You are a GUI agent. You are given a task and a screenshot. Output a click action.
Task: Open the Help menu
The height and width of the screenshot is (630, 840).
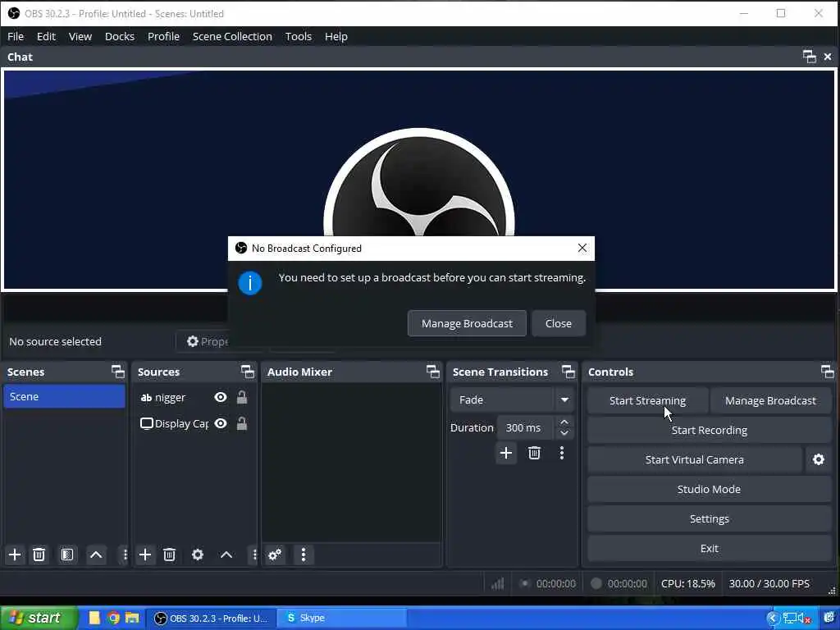tap(336, 36)
